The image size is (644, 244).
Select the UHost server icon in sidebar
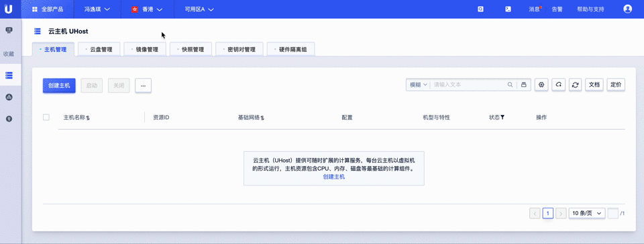pos(9,75)
